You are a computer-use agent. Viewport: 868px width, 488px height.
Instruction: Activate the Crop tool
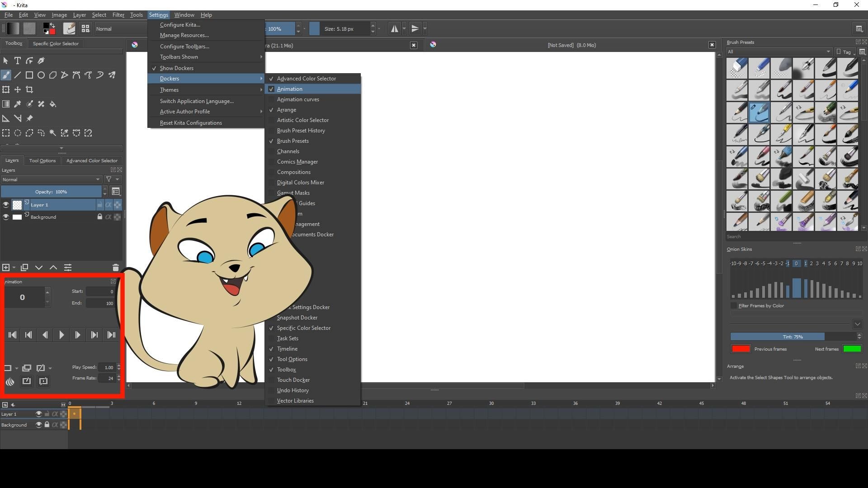click(x=29, y=89)
